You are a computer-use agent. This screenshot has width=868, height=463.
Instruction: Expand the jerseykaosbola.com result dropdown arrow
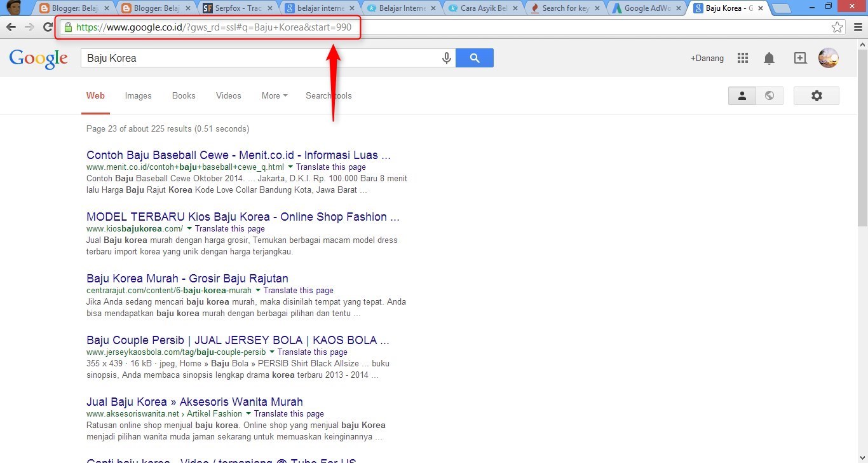pyautogui.click(x=272, y=352)
